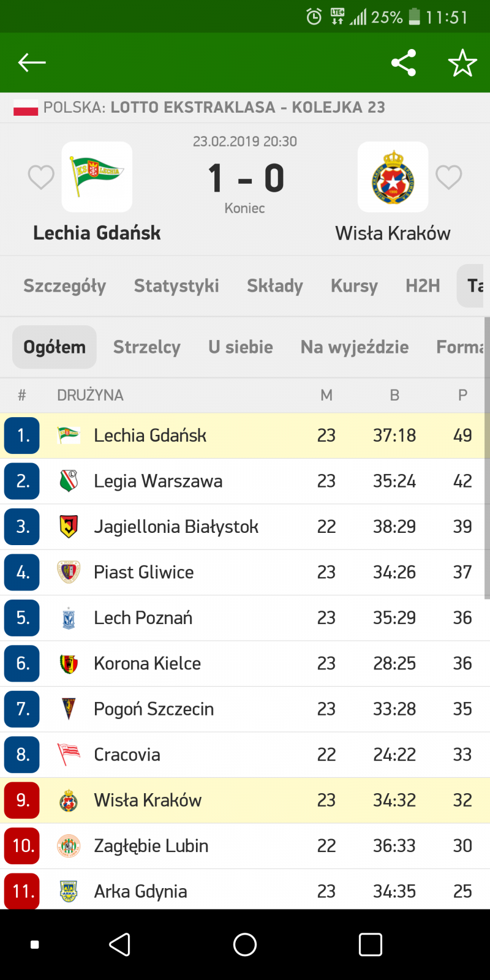The height and width of the screenshot is (980, 490).
Task: Open the Statystyki tab
Action: [x=176, y=286]
